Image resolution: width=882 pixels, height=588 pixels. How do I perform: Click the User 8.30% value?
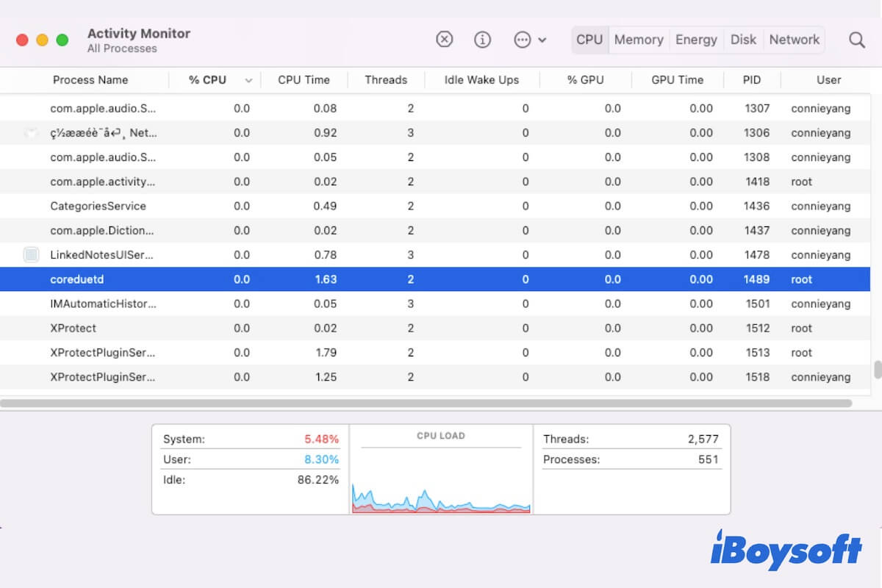[322, 459]
